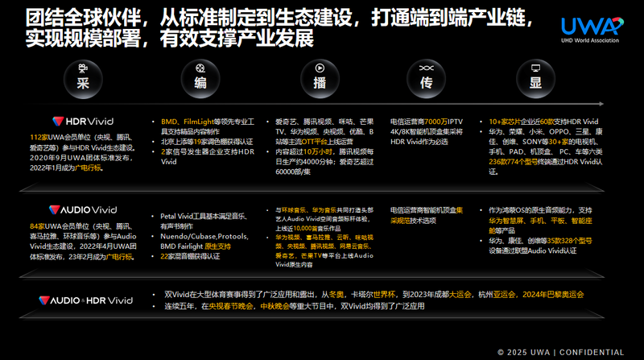The width and height of the screenshot is (644, 360).
Task: Click the text 电信运营商智能机顶盒集采规范技术选项
Action: (427, 215)
